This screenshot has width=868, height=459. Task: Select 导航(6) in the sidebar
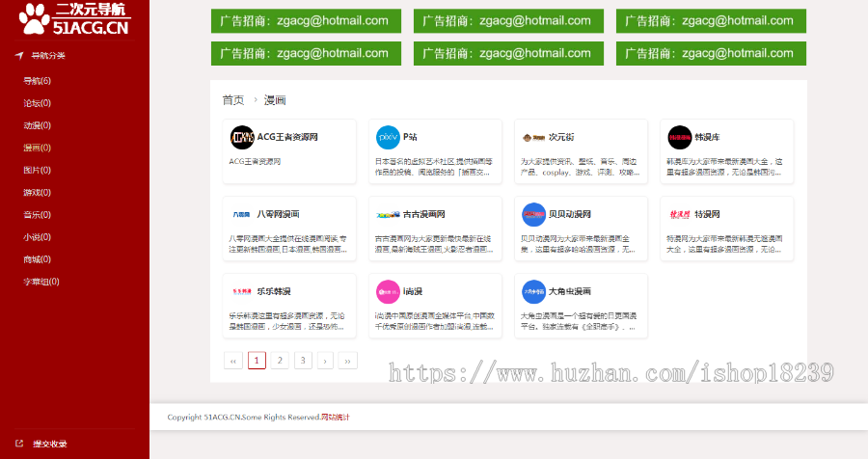point(37,81)
